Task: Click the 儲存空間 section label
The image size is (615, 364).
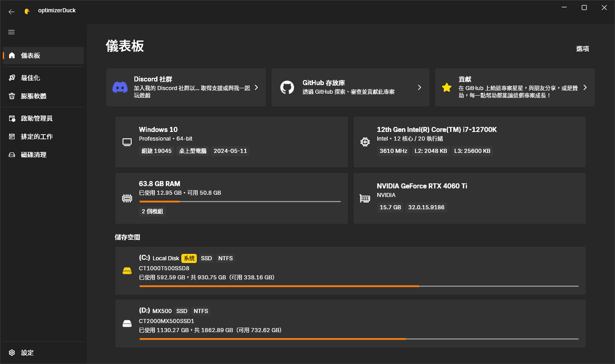Action: pos(128,237)
